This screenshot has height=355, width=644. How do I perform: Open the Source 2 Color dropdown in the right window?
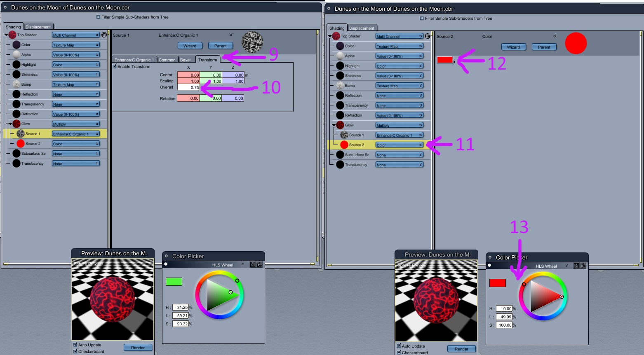(400, 145)
